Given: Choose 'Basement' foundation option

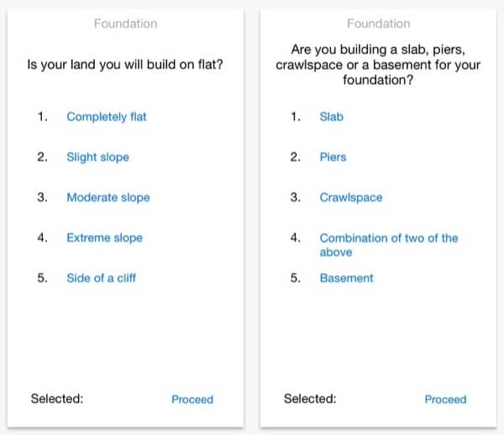Looking at the screenshot, I should pyautogui.click(x=346, y=278).
